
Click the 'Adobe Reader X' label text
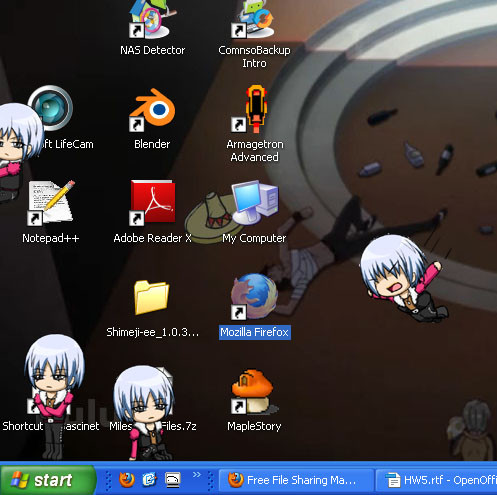tap(153, 238)
